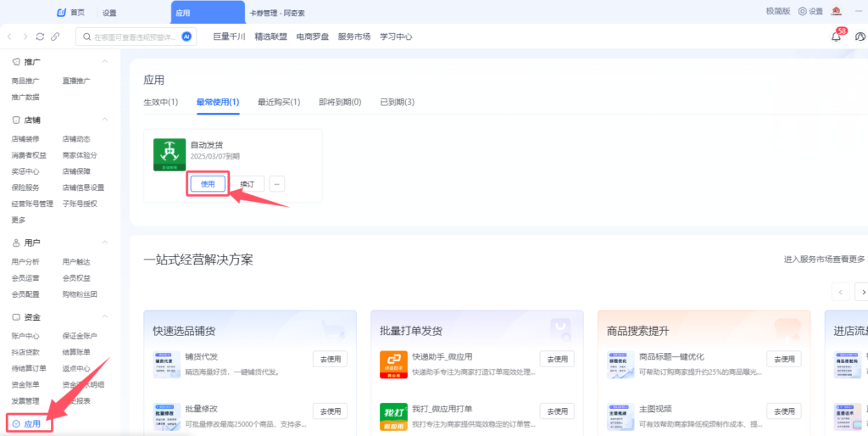Click 去使用 for 商品标题一键优化
868x436 pixels.
784,359
